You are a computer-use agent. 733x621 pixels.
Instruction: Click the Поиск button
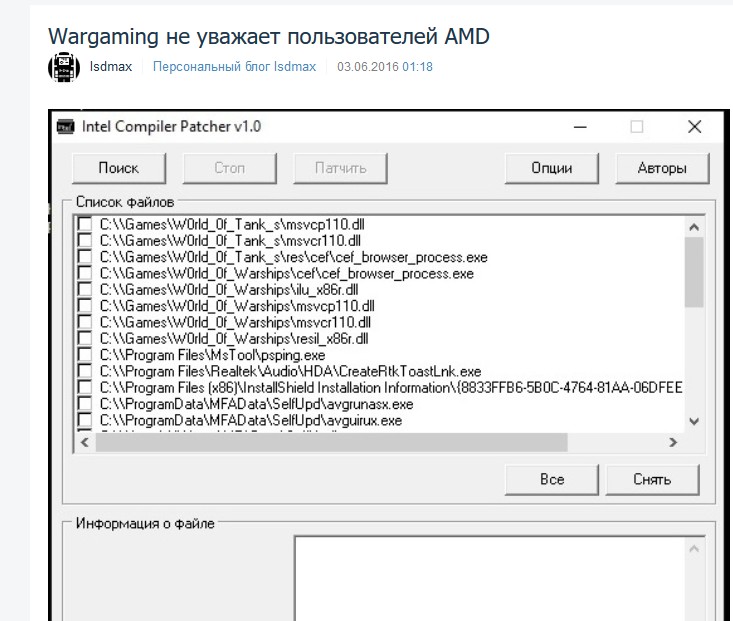[x=119, y=168]
